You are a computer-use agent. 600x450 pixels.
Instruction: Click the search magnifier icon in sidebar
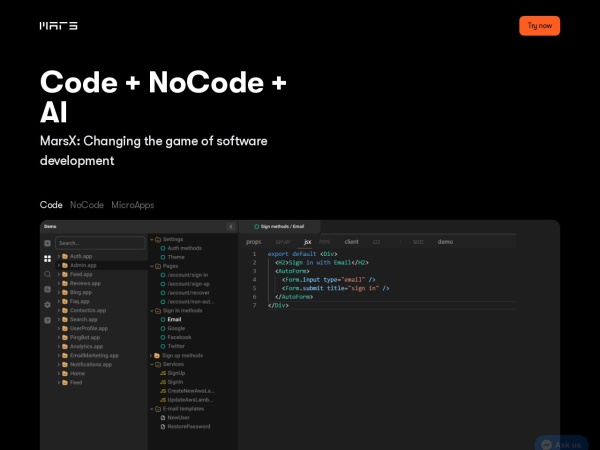[47, 273]
